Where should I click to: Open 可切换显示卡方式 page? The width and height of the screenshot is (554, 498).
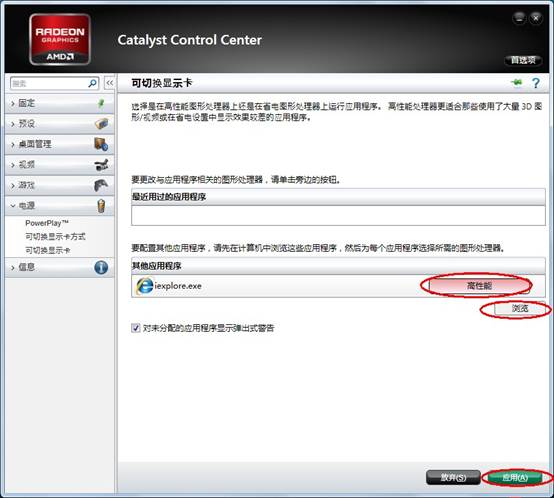55,237
